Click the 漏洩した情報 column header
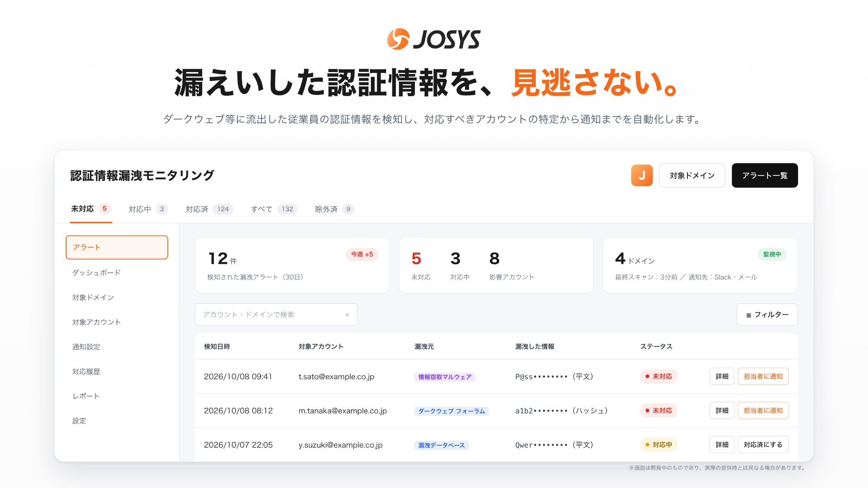Image resolution: width=868 pixels, height=488 pixels. pos(535,347)
